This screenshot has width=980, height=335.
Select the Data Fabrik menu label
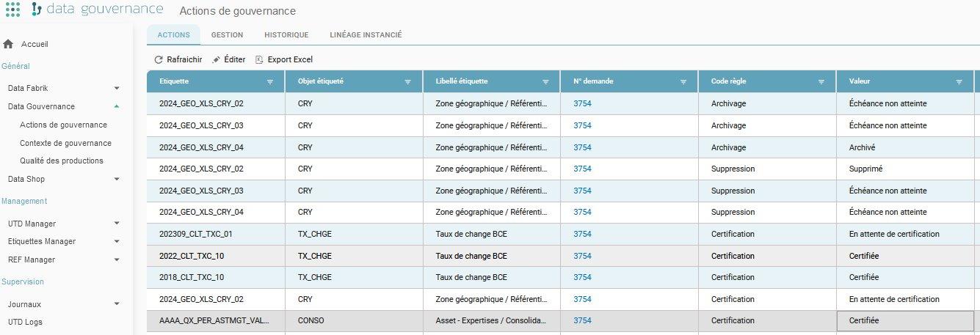(28, 88)
